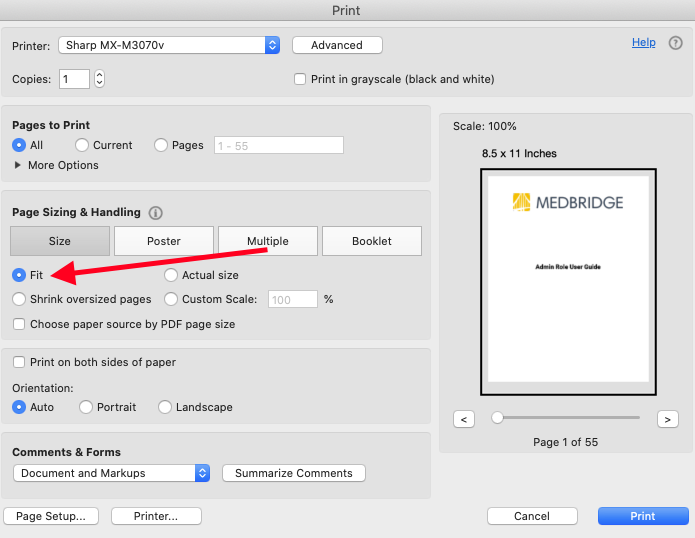Click the Pages range input field
695x538 pixels.
coord(279,145)
